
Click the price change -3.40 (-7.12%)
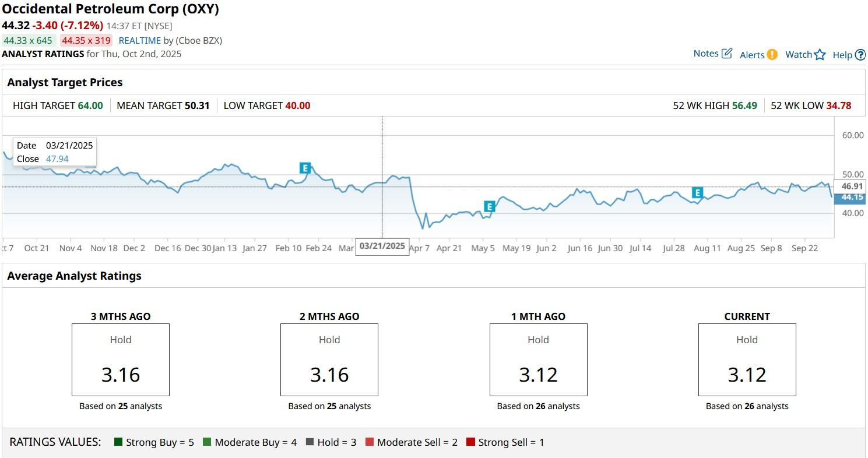click(x=68, y=26)
